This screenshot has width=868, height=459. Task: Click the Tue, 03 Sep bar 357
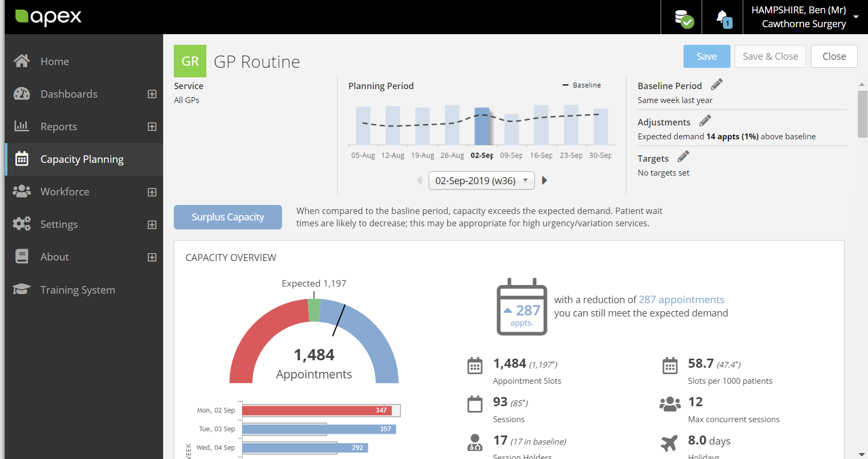pyautogui.click(x=319, y=429)
